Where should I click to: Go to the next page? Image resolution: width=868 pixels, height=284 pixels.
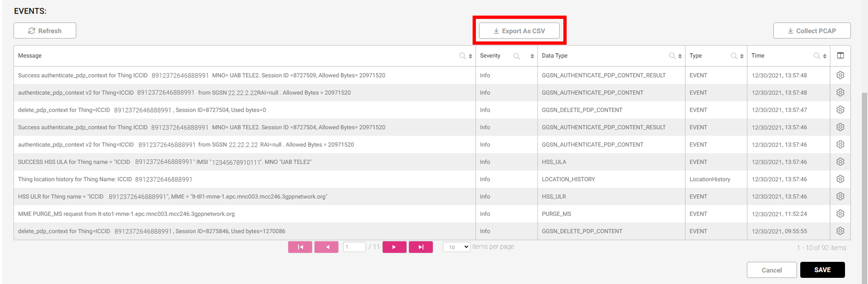pos(395,247)
